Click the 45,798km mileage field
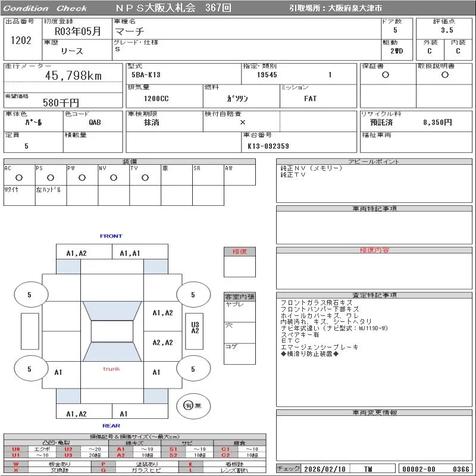 pyautogui.click(x=74, y=76)
